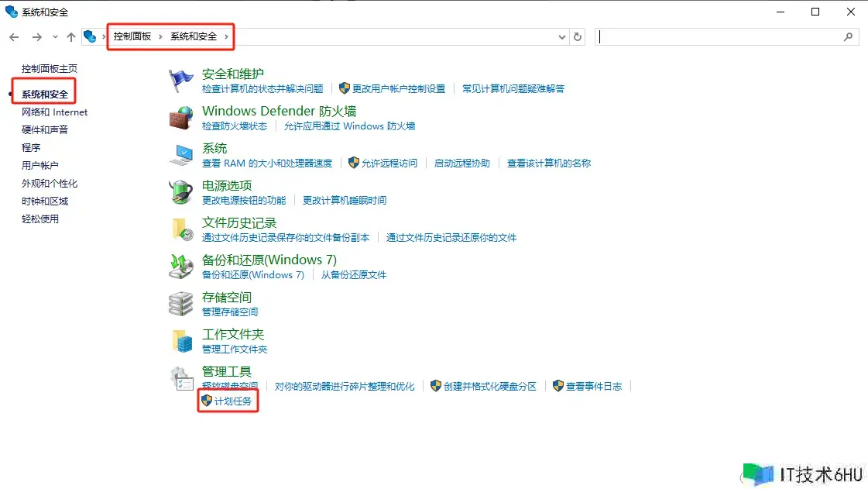868x489 pixels.
Task: Click the 管理工具 gear checklist icon
Action: [x=181, y=378]
